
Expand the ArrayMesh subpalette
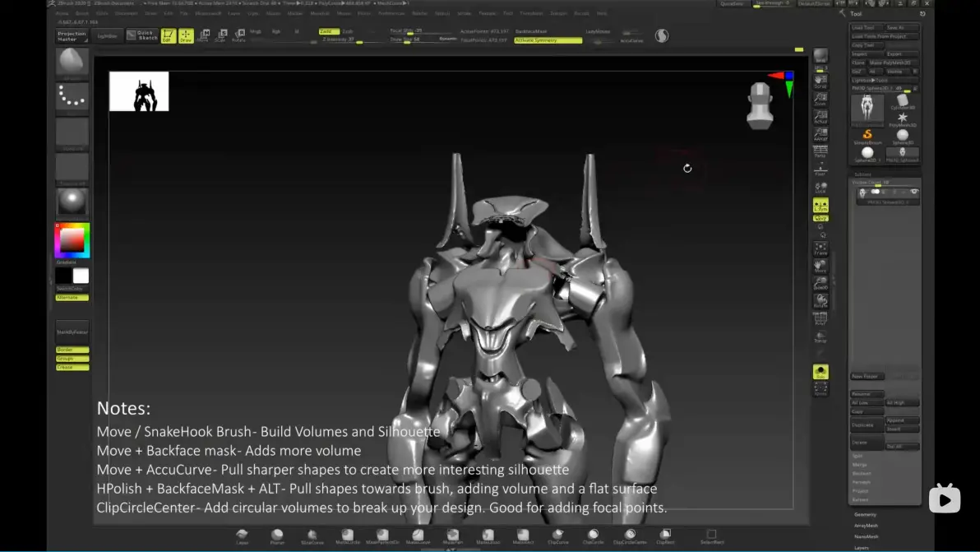tap(867, 526)
